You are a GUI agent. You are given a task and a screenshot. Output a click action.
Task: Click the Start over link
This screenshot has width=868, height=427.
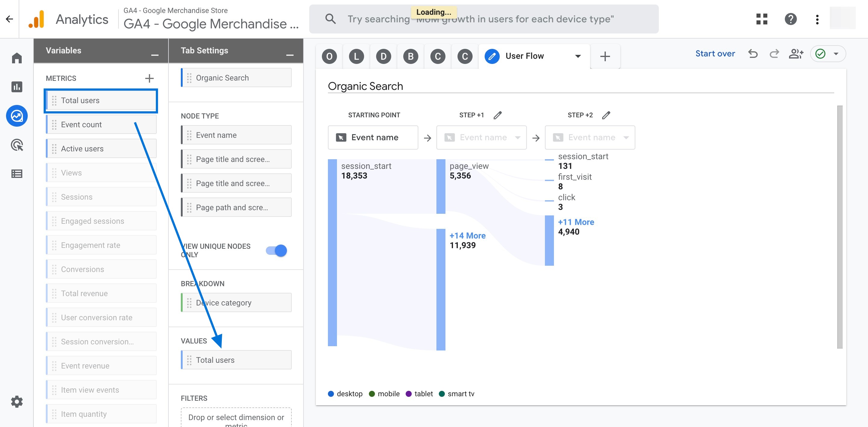coord(715,54)
